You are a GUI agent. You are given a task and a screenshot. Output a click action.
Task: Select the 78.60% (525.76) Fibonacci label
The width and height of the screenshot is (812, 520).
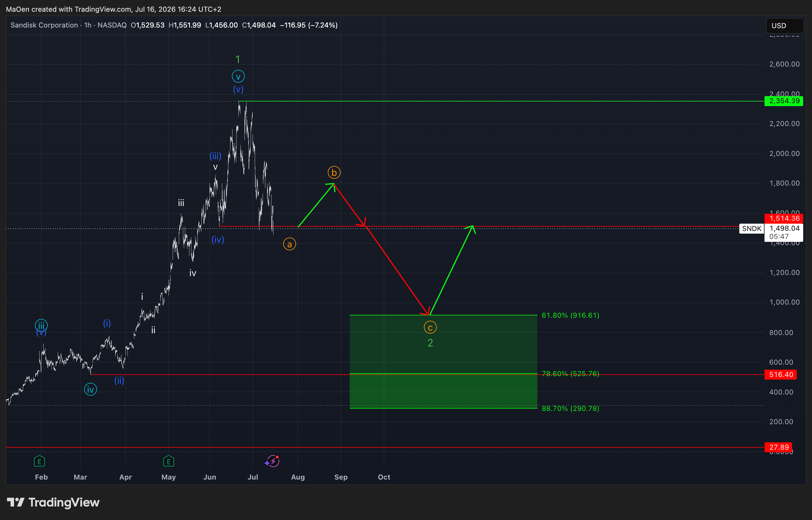pyautogui.click(x=570, y=374)
